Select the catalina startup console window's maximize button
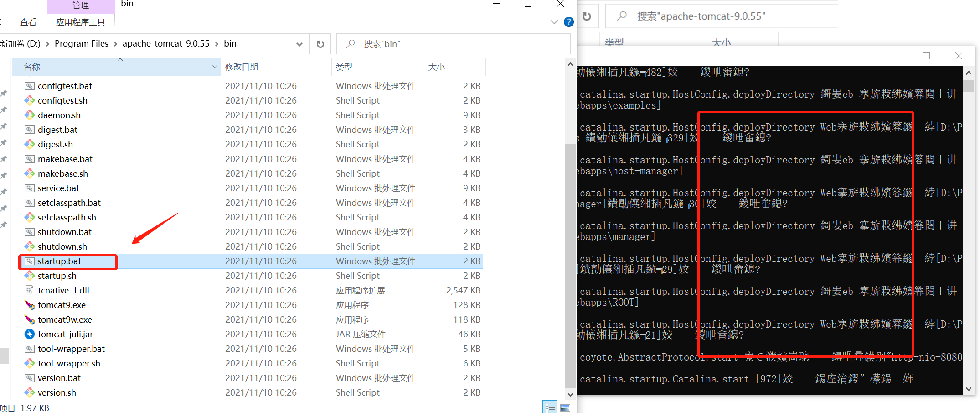Image resolution: width=980 pixels, height=413 pixels. [x=926, y=56]
